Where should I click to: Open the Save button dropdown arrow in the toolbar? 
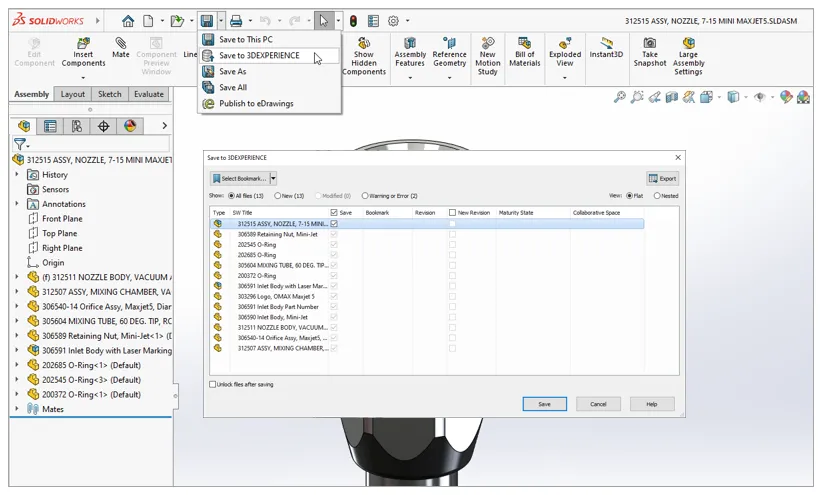point(221,21)
